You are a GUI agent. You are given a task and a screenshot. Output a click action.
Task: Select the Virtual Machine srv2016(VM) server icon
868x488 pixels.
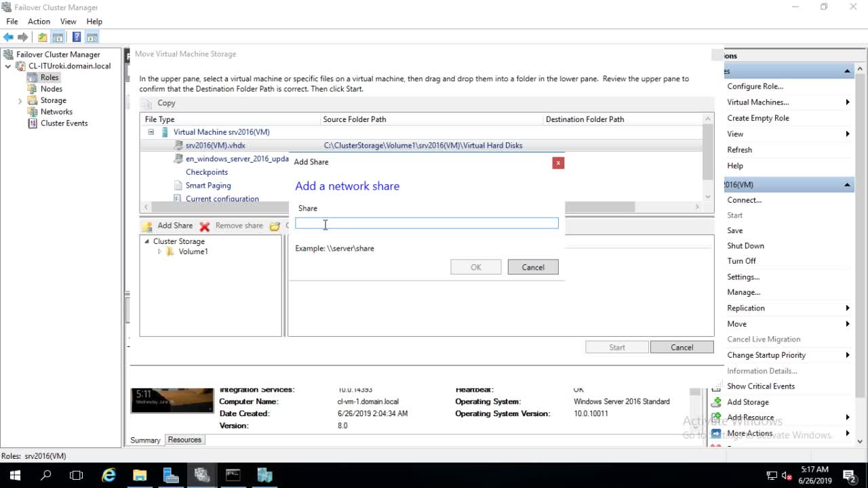pyautogui.click(x=165, y=132)
